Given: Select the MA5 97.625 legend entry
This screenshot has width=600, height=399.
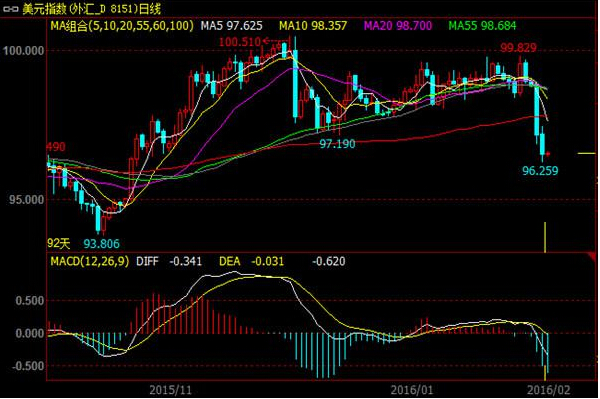Looking at the screenshot, I should coord(232,26).
